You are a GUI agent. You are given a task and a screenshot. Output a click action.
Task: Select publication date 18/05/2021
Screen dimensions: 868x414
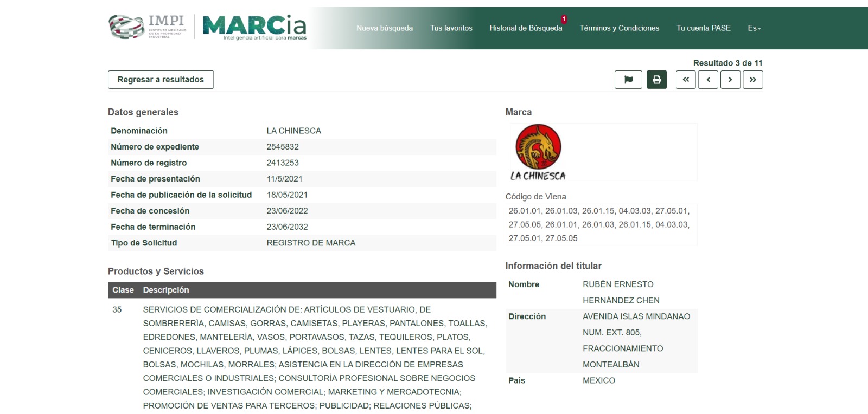pos(287,195)
